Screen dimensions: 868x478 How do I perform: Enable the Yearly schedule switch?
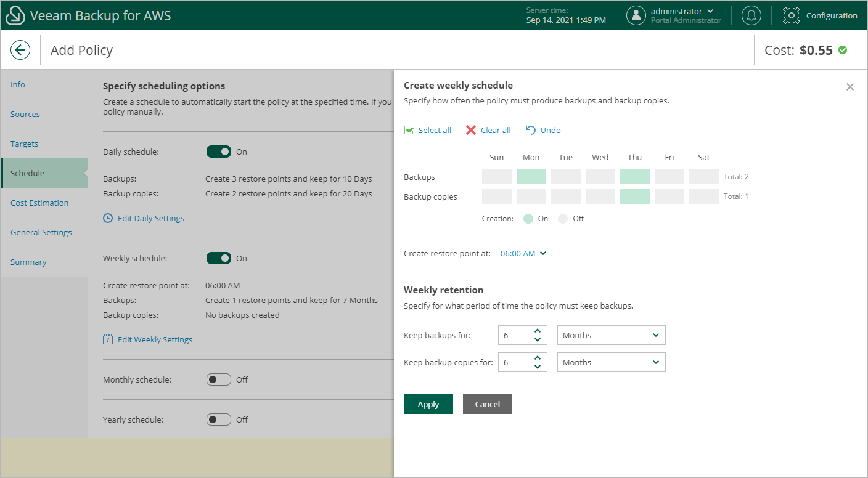[x=219, y=419]
